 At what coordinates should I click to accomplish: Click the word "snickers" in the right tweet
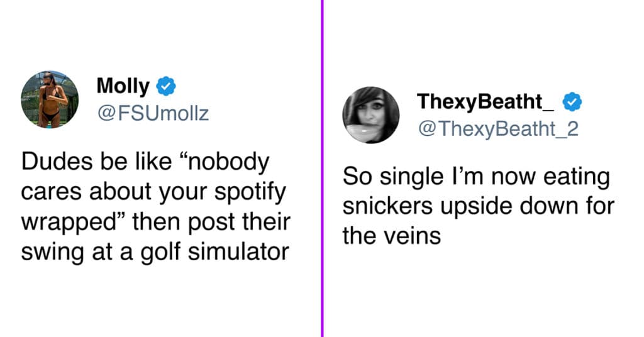[x=387, y=206]
